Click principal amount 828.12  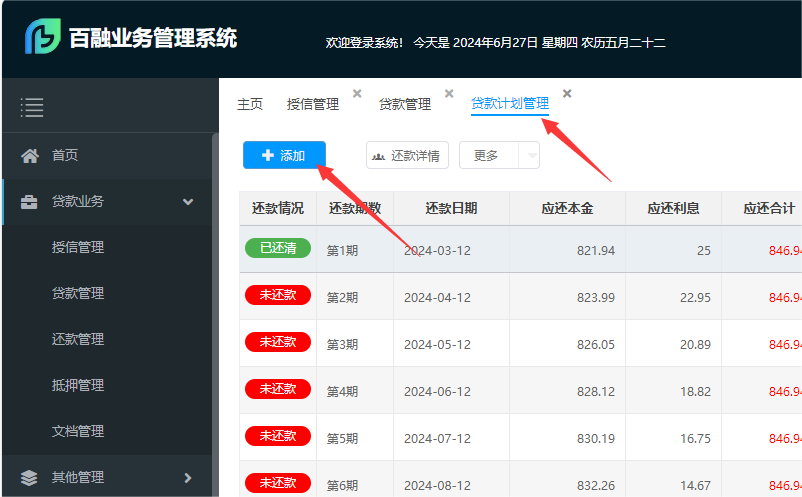tap(596, 392)
